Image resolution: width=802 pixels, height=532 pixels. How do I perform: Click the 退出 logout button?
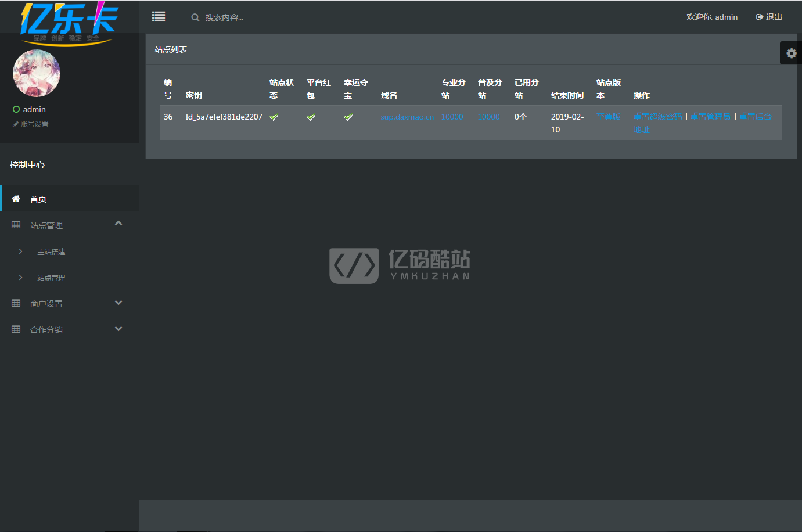click(769, 17)
